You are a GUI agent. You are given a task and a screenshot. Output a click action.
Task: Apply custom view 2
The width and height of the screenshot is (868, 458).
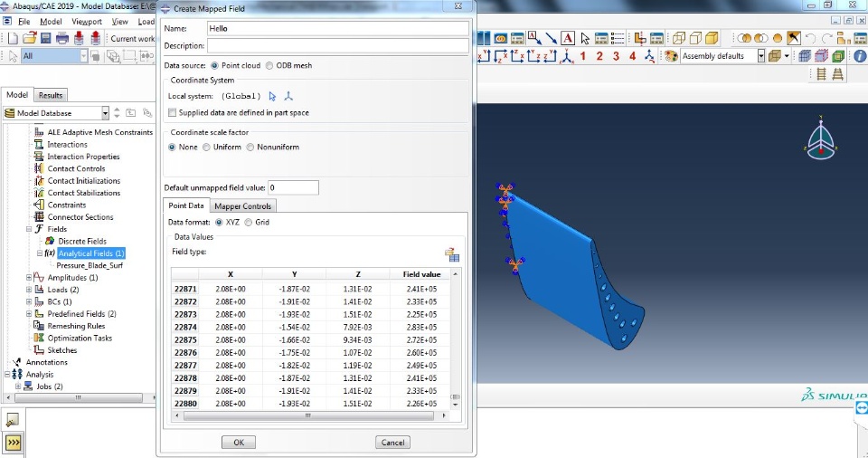(599, 56)
